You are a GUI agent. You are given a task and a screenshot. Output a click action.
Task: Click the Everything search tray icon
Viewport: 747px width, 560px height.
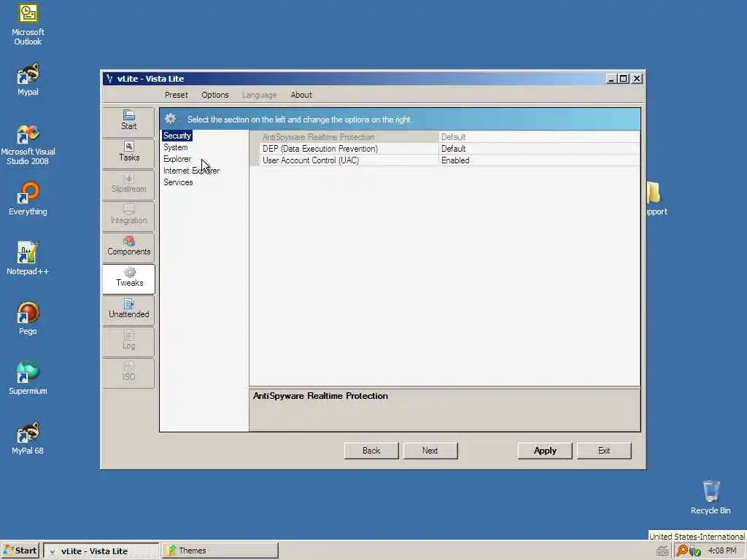tap(682, 551)
